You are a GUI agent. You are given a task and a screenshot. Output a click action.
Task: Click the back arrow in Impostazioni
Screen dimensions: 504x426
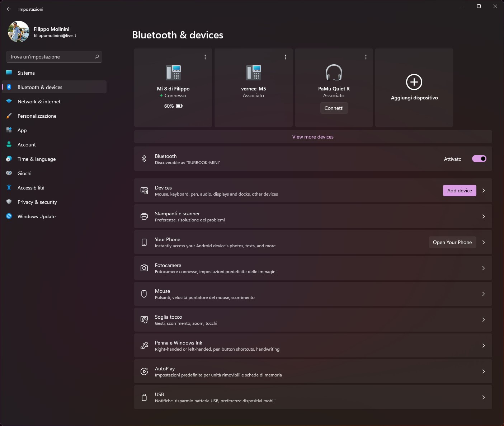click(9, 9)
